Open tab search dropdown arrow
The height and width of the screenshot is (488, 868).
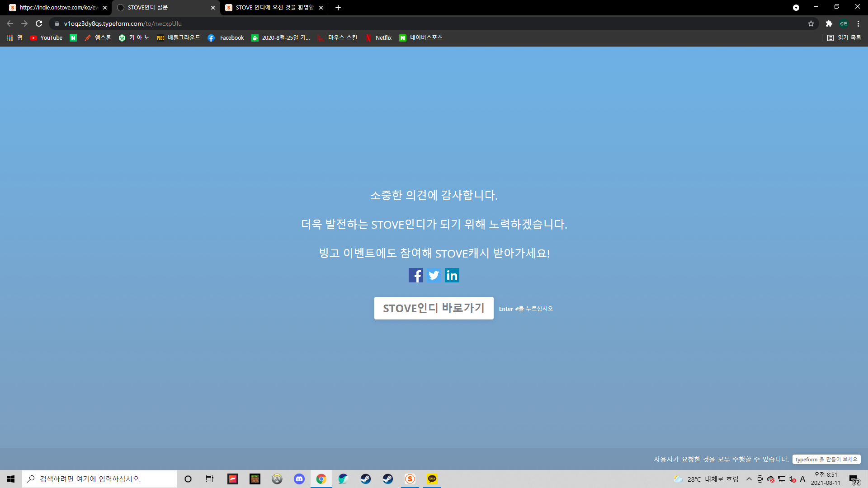[x=796, y=8]
